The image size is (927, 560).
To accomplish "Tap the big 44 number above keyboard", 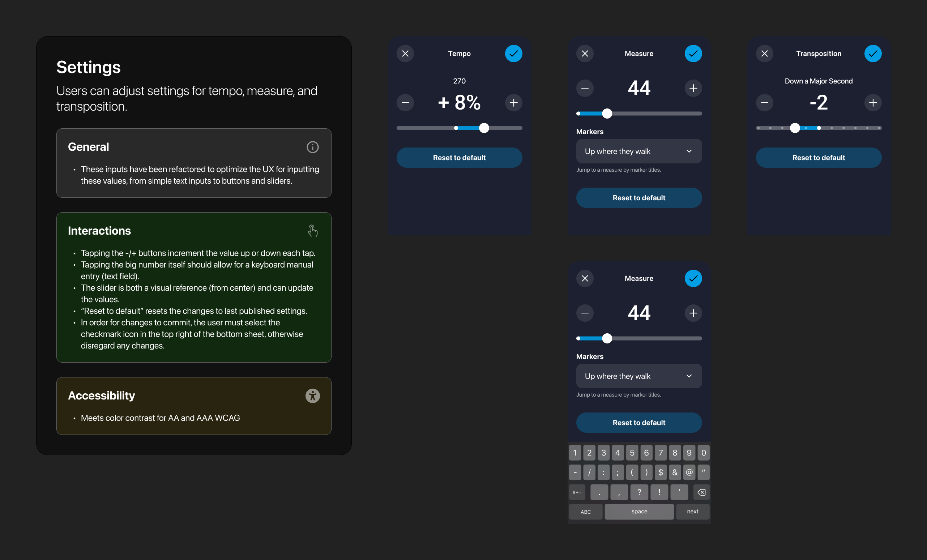I will (x=638, y=313).
